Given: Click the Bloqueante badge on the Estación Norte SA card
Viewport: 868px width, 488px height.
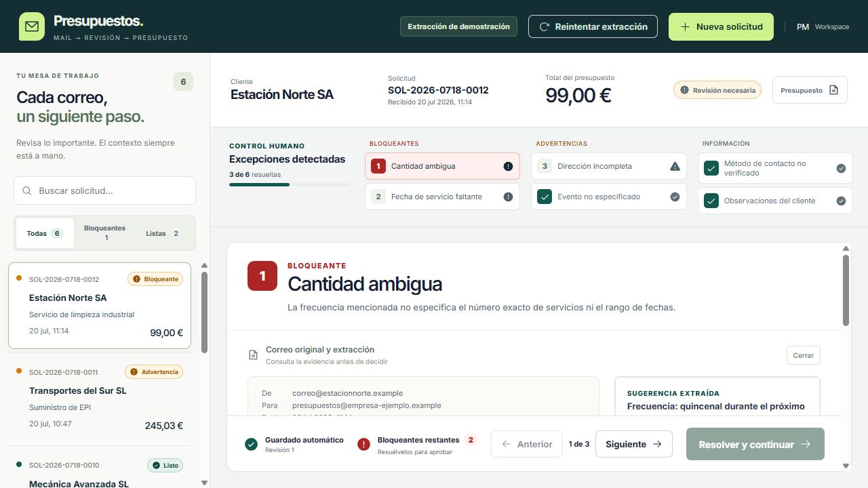Looking at the screenshot, I should 155,279.
